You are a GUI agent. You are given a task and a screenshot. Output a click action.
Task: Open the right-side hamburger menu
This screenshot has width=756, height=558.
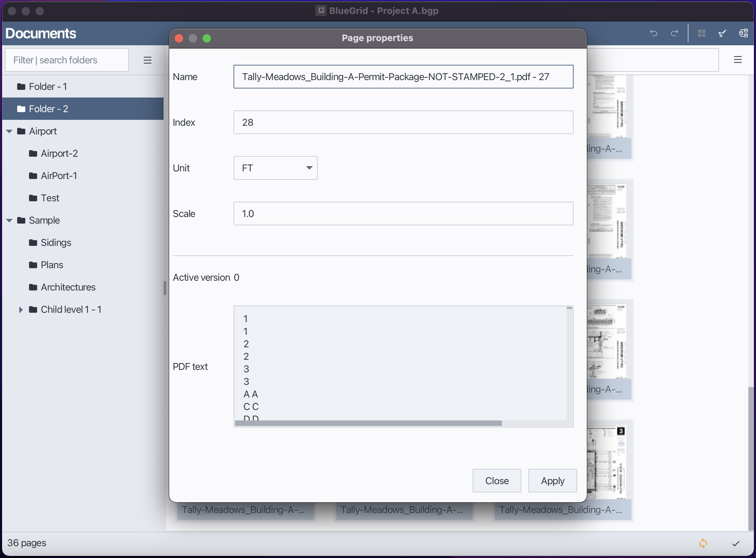(x=738, y=60)
